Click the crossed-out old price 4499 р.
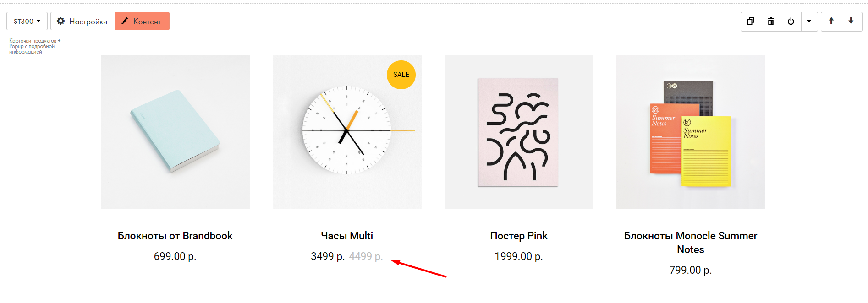The width and height of the screenshot is (868, 303). (x=365, y=256)
